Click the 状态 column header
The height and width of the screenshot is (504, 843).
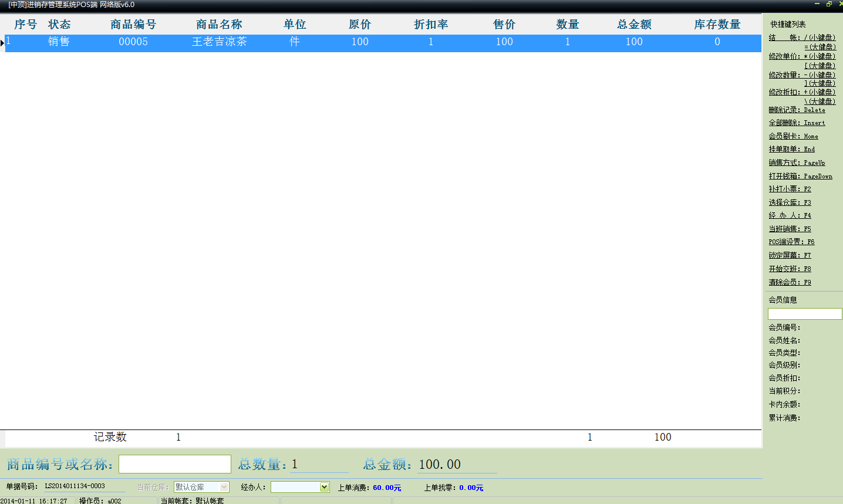tap(59, 25)
